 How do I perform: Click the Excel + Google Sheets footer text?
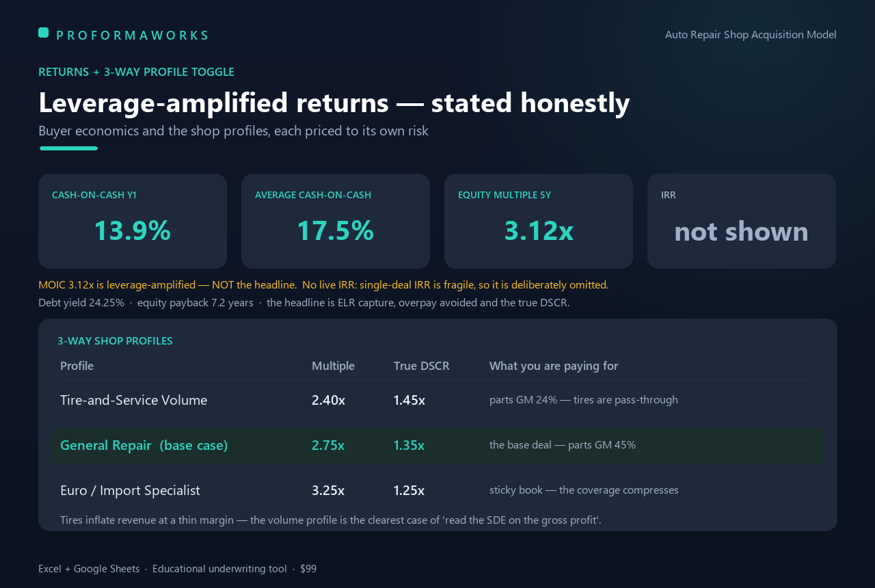pos(89,569)
